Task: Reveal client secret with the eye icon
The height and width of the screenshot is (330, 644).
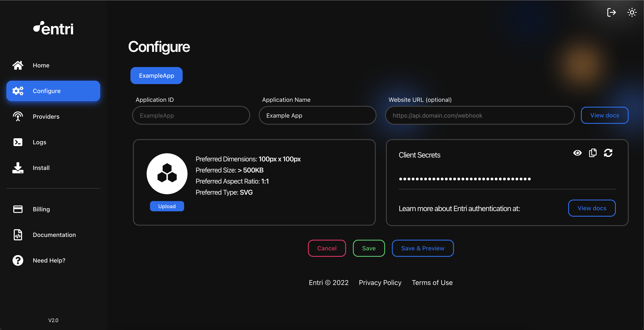Action: click(x=577, y=153)
